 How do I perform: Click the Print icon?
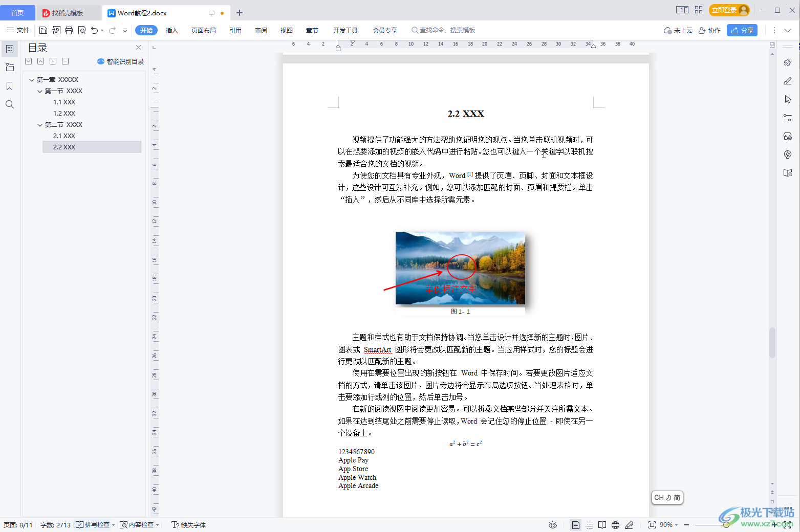point(69,30)
